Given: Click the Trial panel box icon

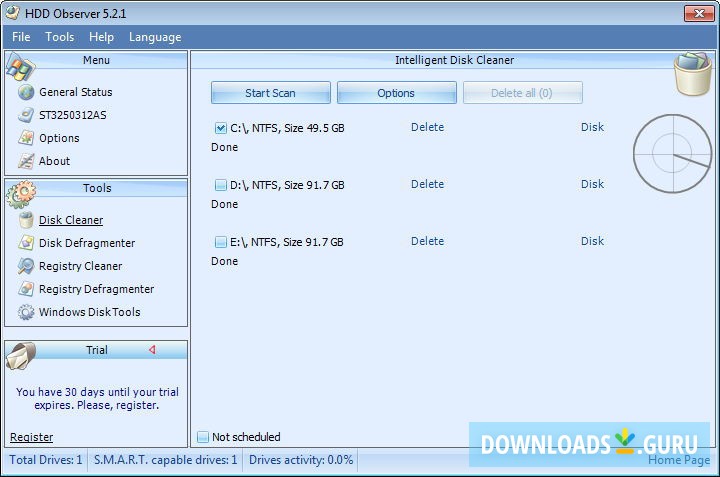Looking at the screenshot, I should (x=21, y=356).
